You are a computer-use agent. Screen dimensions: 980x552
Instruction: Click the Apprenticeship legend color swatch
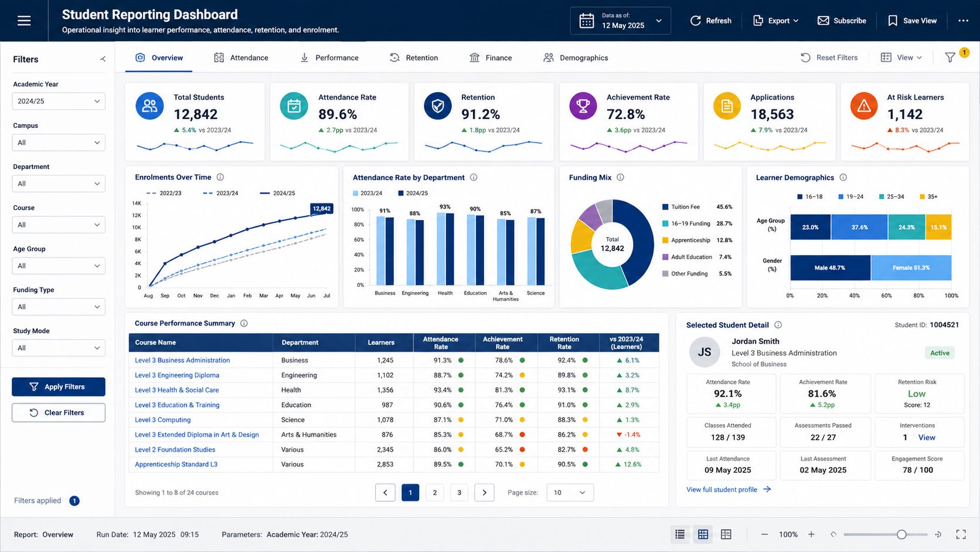coord(665,240)
